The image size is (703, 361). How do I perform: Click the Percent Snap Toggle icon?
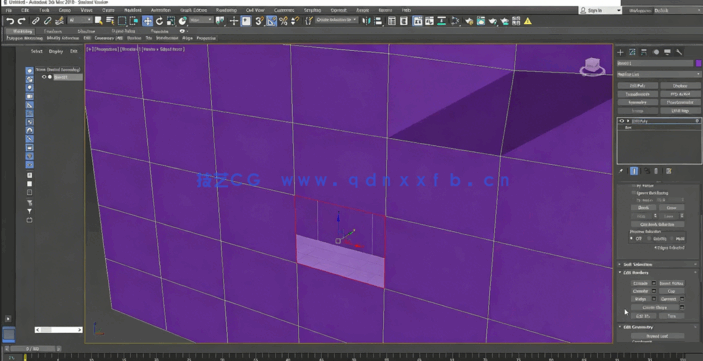(283, 21)
